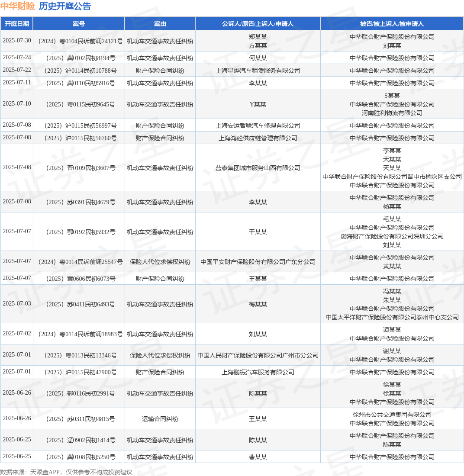
Task: Select case number (2025)沪0115民初56997号
Action: (79, 125)
